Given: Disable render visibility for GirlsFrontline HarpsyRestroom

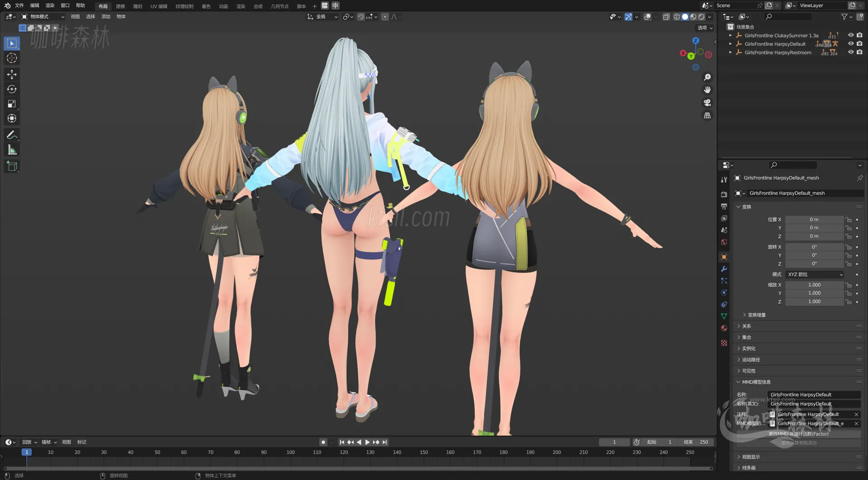Looking at the screenshot, I should click(x=860, y=52).
